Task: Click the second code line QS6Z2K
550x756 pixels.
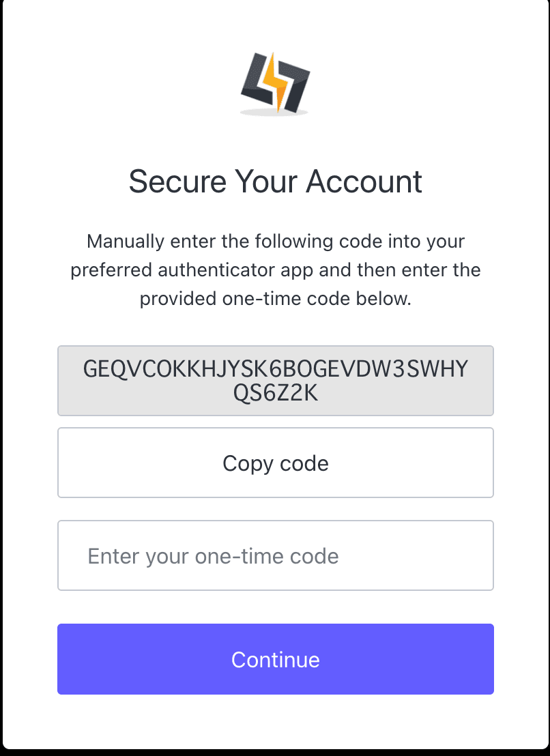Action: [275, 394]
